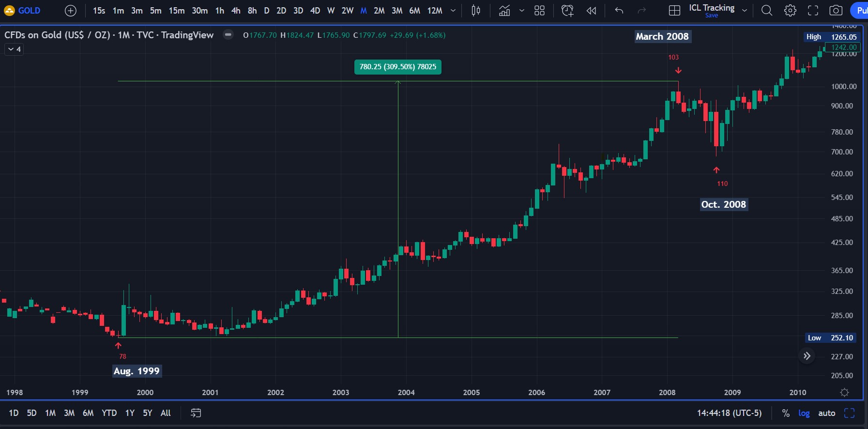Click Save under ICL Tracking
Screen dimensions: 868x429
click(712, 15)
